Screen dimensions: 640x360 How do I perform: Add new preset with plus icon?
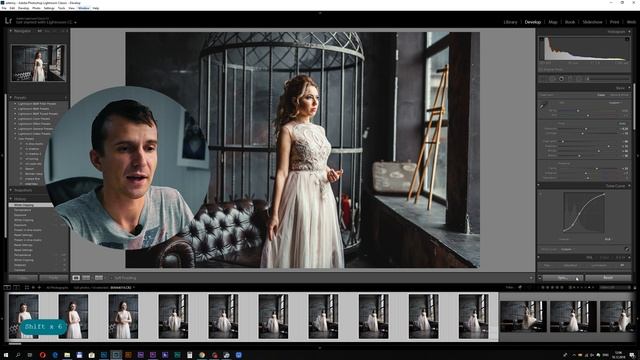pos(65,98)
